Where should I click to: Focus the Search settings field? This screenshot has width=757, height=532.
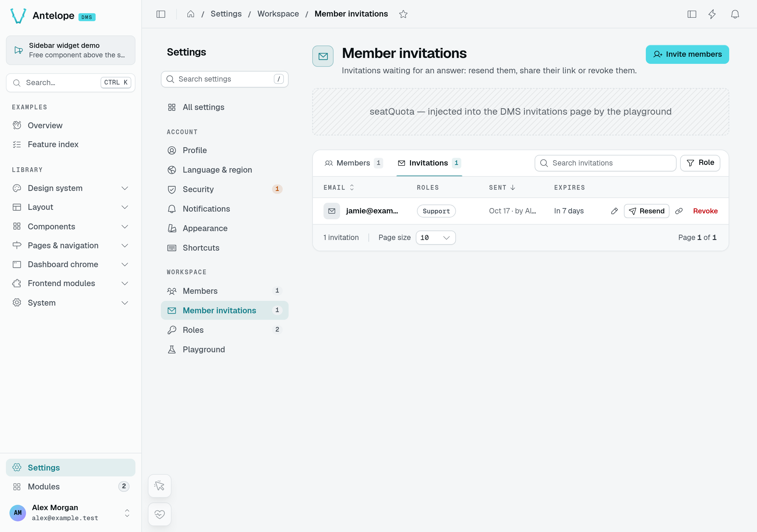tap(224, 79)
